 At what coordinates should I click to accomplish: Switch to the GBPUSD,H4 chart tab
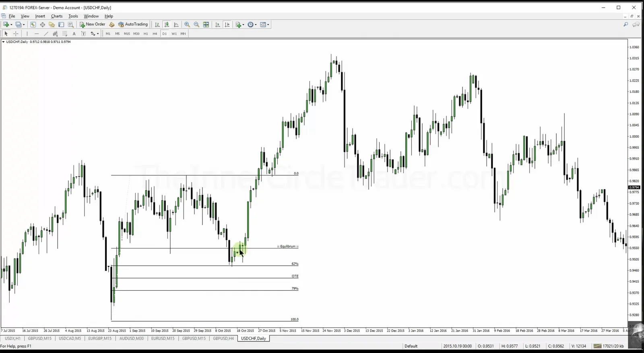pyautogui.click(x=223, y=339)
